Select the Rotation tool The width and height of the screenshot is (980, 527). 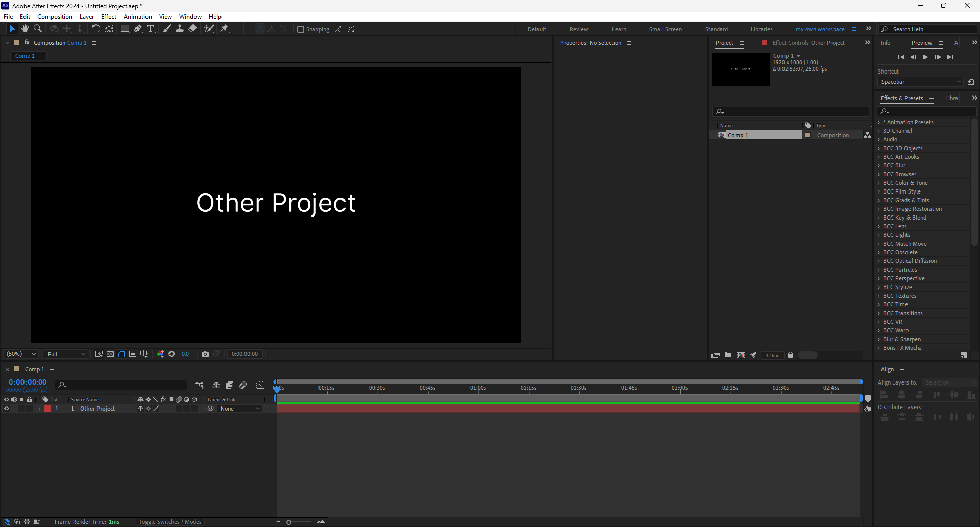coord(95,29)
